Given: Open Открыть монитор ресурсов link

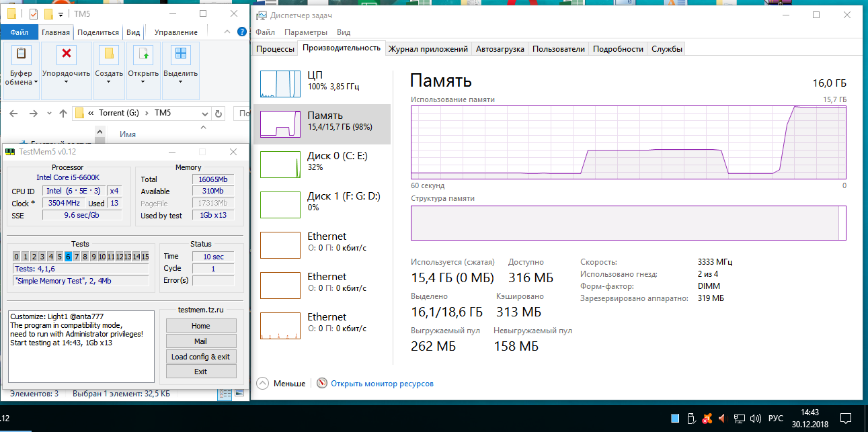Looking at the screenshot, I should (382, 384).
